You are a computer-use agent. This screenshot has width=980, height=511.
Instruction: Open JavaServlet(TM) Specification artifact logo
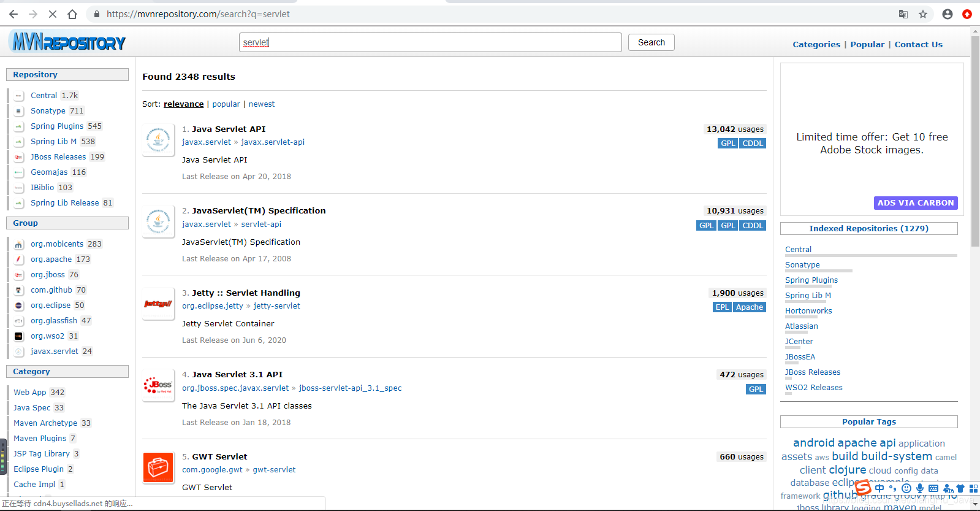point(159,222)
